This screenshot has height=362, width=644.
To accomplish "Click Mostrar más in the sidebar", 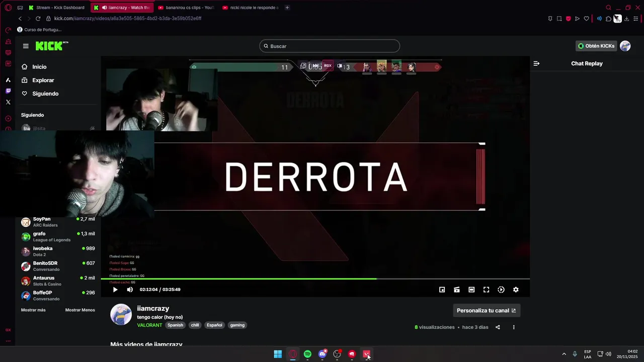I will tap(33, 310).
